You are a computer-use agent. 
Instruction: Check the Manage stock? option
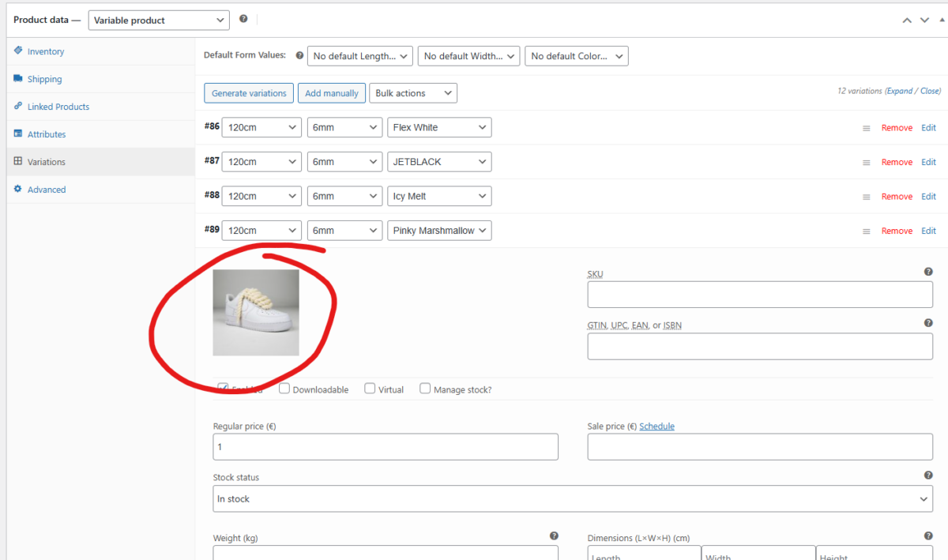425,389
